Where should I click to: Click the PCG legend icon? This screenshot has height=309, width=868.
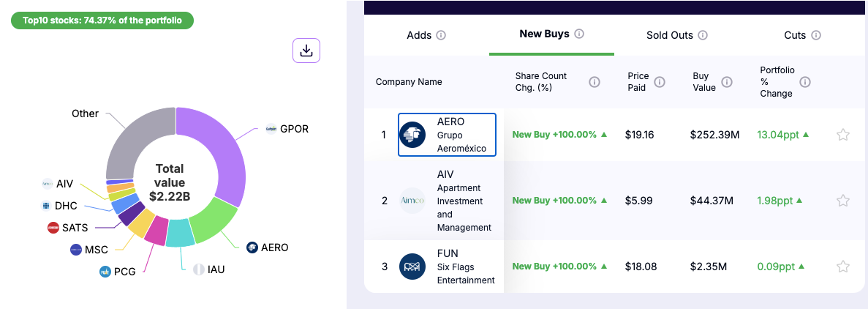pos(105,272)
